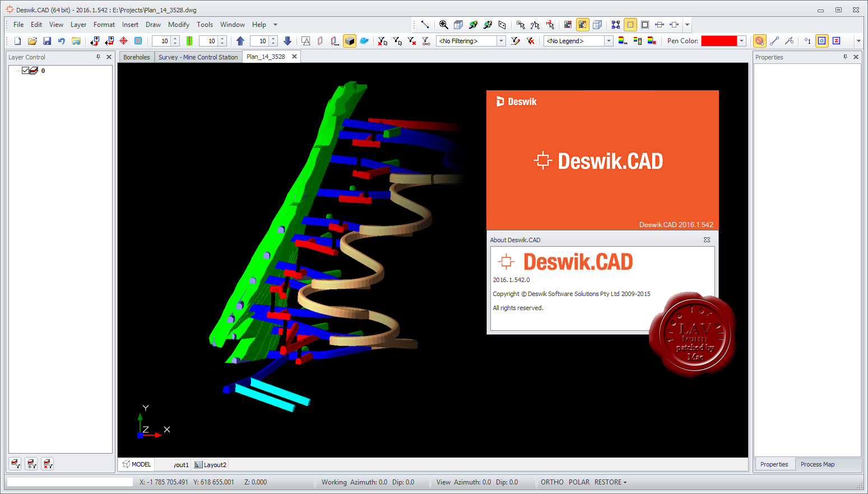The height and width of the screenshot is (494, 868).
Task: Toggle the dotted rectangle selection mode
Action: click(x=630, y=25)
